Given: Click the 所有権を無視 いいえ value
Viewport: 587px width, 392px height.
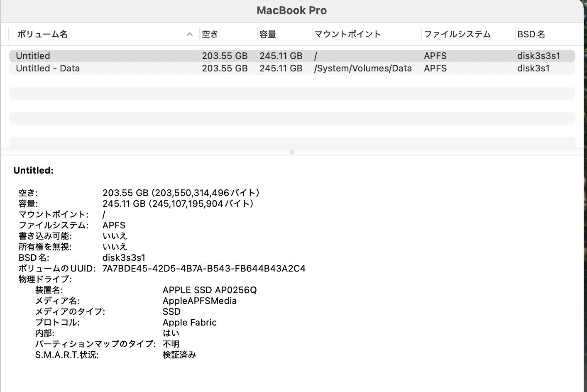Looking at the screenshot, I should [x=115, y=247].
